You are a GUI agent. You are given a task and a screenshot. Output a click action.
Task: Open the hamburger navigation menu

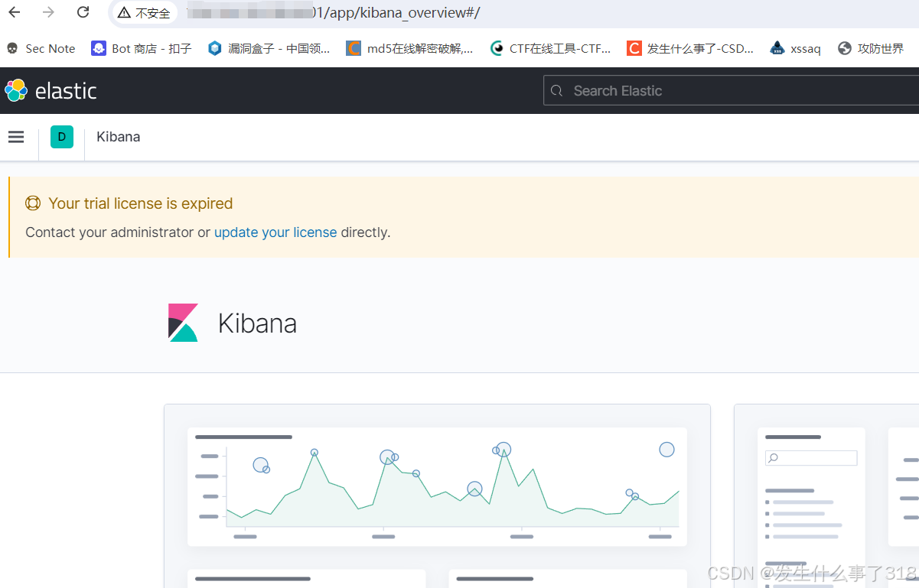(16, 137)
